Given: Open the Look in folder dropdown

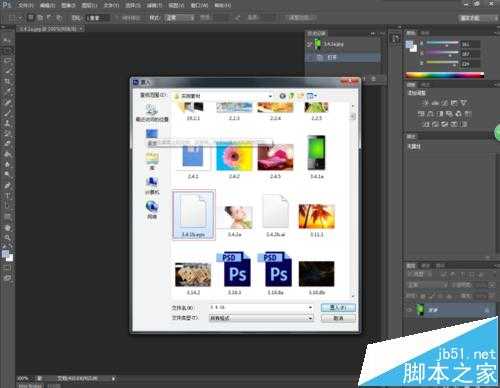Looking at the screenshot, I should [x=270, y=96].
